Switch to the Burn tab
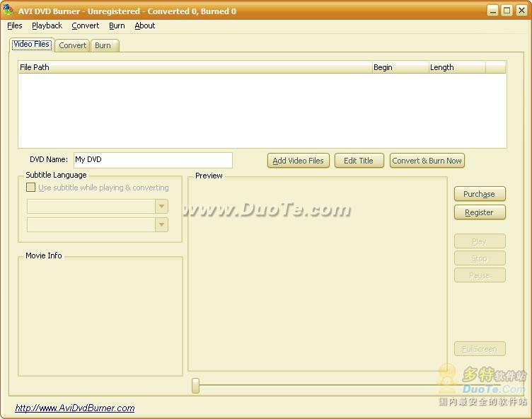The height and width of the screenshot is (419, 532). click(x=105, y=45)
